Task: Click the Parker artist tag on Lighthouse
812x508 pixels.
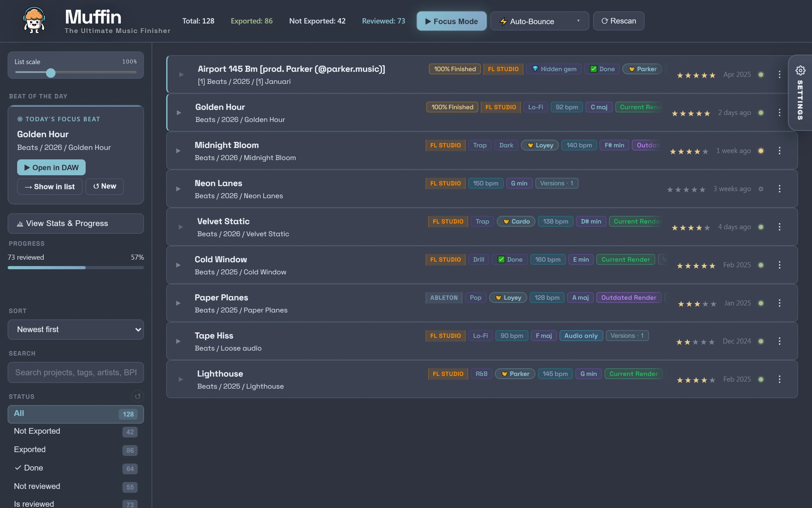Action: [515, 374]
